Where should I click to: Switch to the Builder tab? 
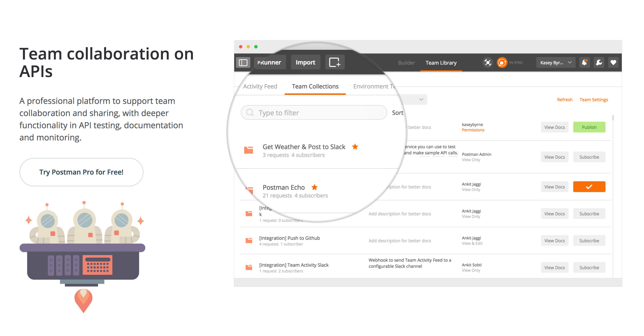click(406, 63)
